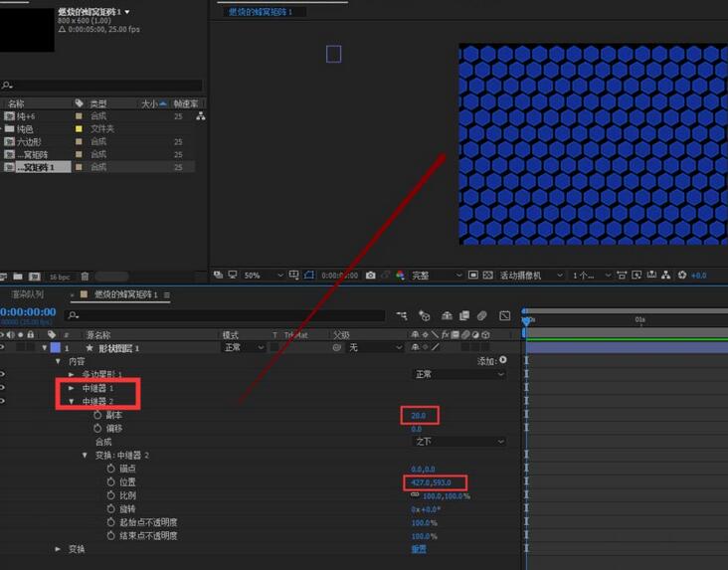Click the yellow label of 纯色 folder
The width and height of the screenshot is (728, 570).
pos(79,128)
